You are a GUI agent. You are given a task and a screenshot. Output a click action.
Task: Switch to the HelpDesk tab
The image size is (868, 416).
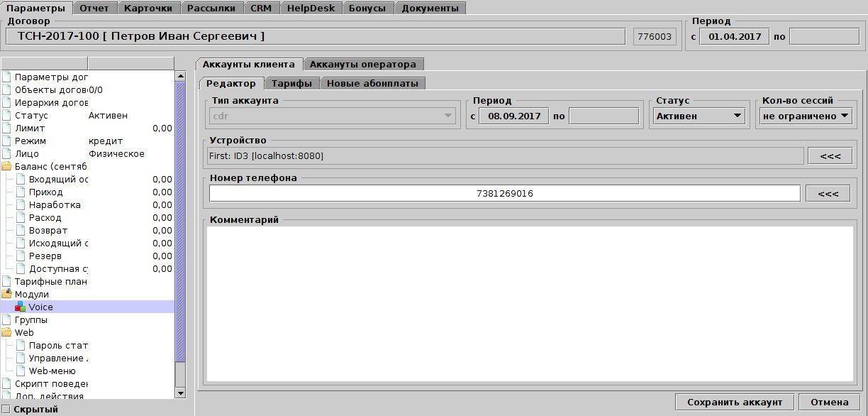click(x=311, y=9)
